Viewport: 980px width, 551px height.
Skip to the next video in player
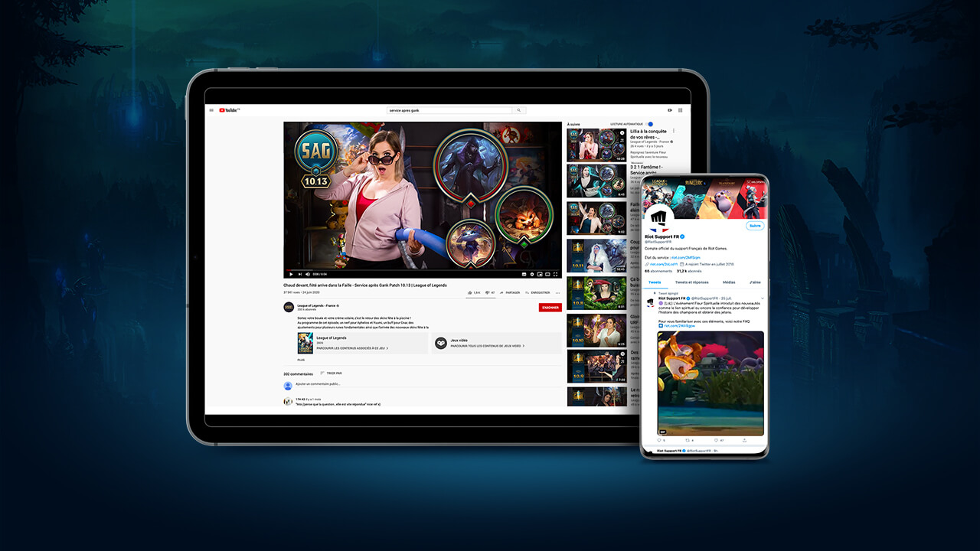pyautogui.click(x=299, y=274)
